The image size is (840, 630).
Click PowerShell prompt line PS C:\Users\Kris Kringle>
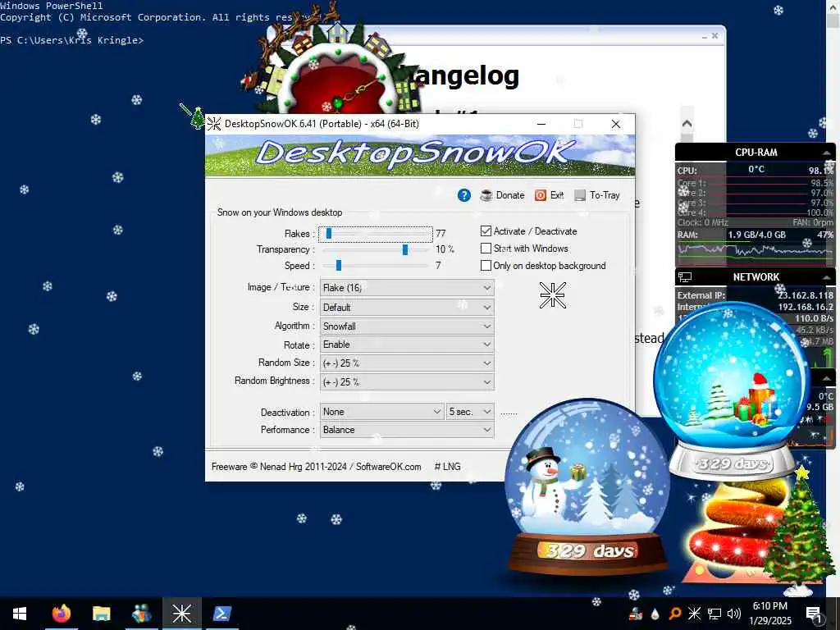(72, 40)
